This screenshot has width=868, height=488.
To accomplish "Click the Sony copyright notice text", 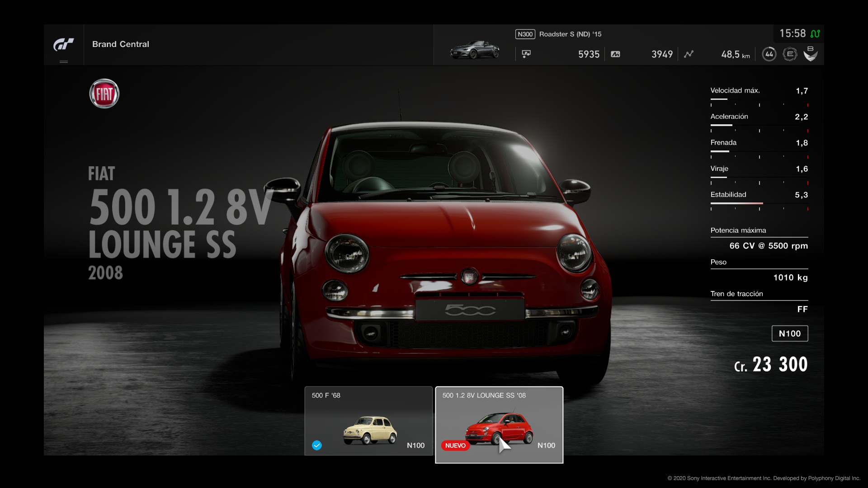I will tap(764, 478).
